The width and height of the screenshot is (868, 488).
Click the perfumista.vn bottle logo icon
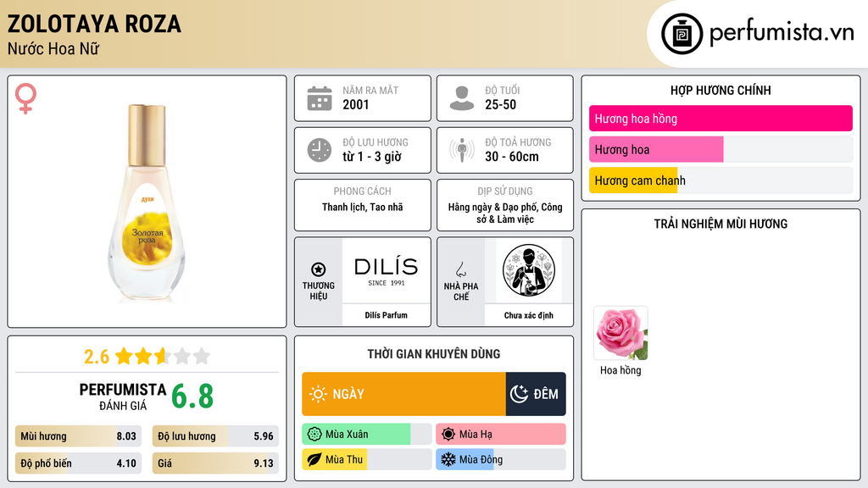(x=682, y=34)
